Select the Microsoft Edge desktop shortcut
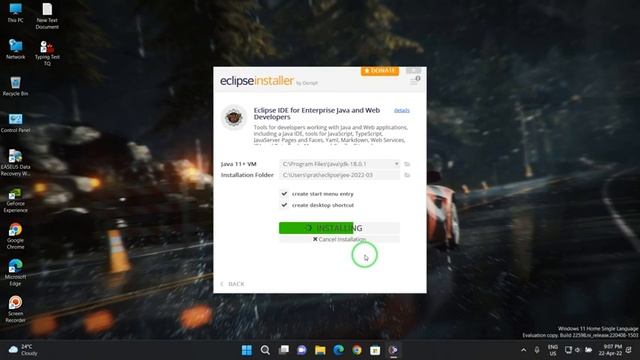The image size is (640, 360). click(x=16, y=273)
